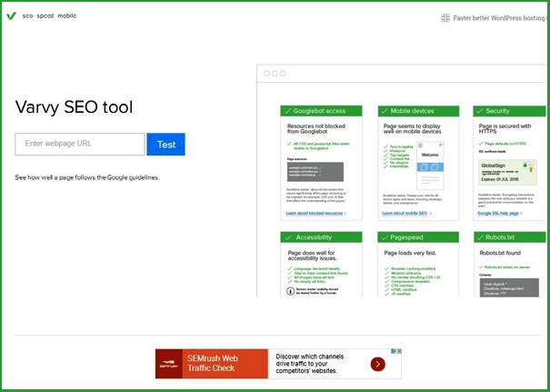This screenshot has height=392, width=550.
Task: Click 'Page does well for accessibility issues' text
Action: click(312, 256)
